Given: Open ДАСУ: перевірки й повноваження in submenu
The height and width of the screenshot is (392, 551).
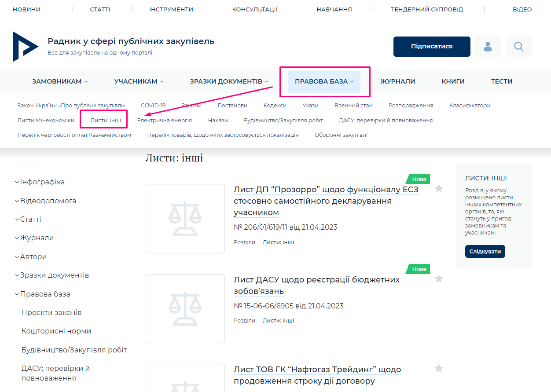Looking at the screenshot, I should point(386,120).
